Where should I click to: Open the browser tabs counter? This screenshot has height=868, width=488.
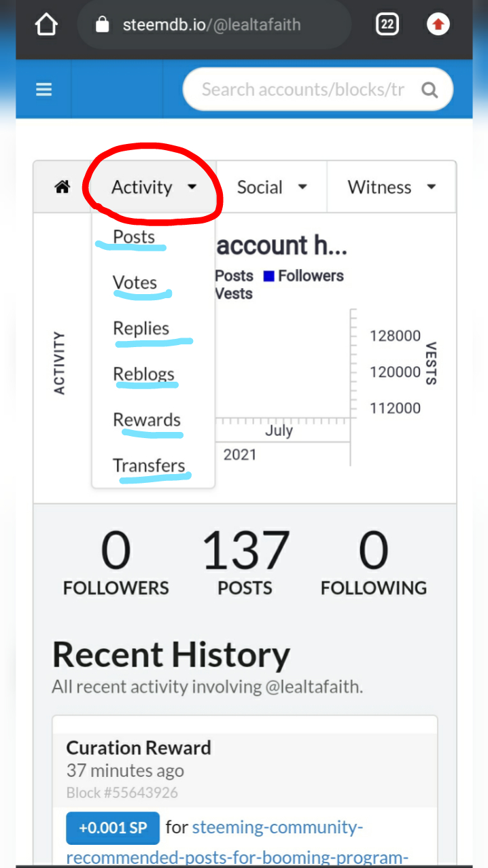pyautogui.click(x=387, y=25)
